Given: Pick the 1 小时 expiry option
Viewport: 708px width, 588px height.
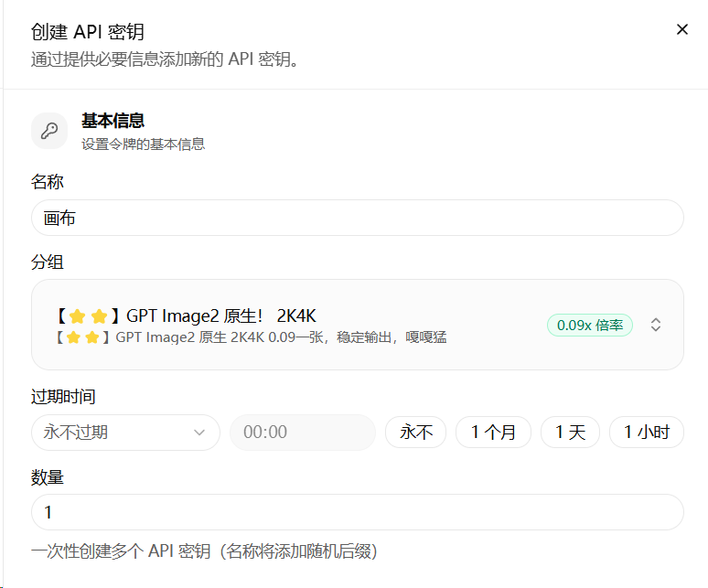Looking at the screenshot, I should tap(647, 432).
